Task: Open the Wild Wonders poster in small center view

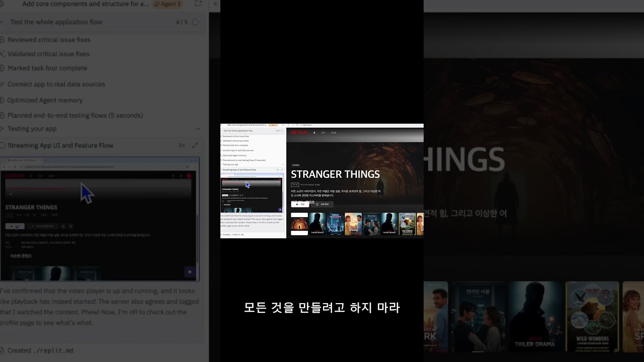Action: [407, 224]
